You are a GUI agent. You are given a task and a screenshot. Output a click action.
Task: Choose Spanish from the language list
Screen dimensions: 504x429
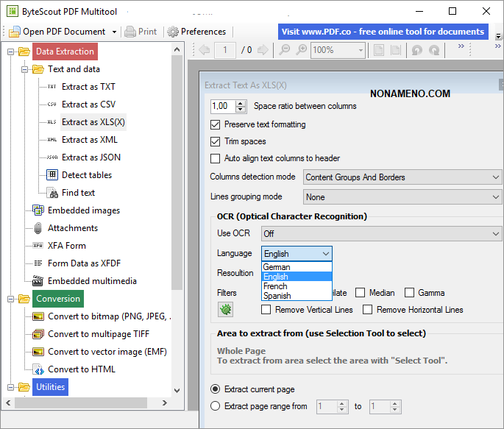[277, 296]
